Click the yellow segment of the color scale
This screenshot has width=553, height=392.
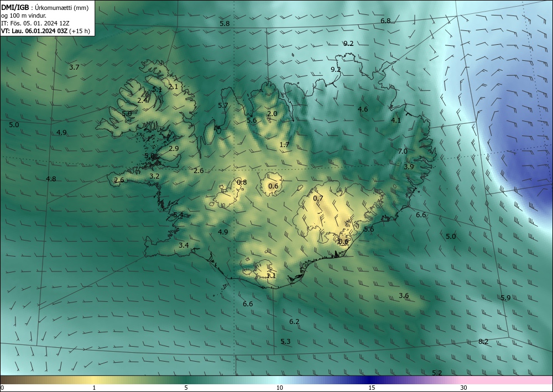click(x=93, y=380)
